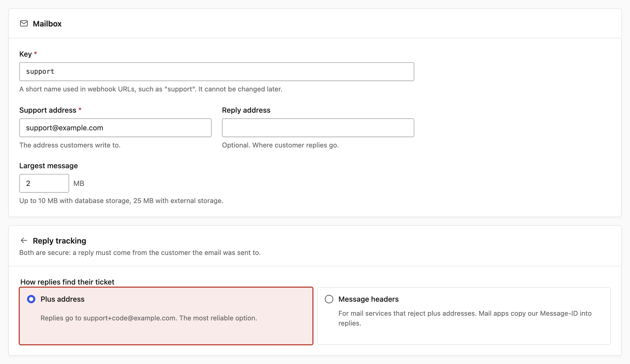Click "The address customers write to." hint

70,145
